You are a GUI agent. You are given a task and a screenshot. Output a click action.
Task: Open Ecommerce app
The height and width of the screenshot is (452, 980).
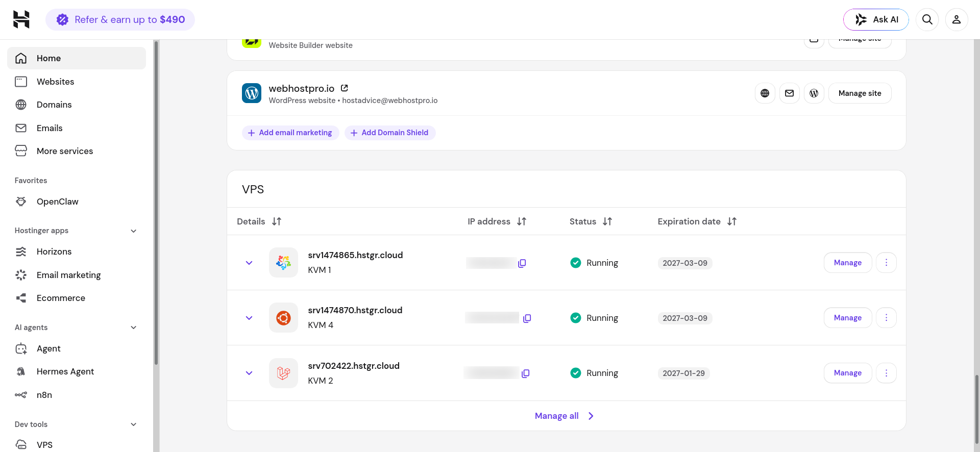77,298
